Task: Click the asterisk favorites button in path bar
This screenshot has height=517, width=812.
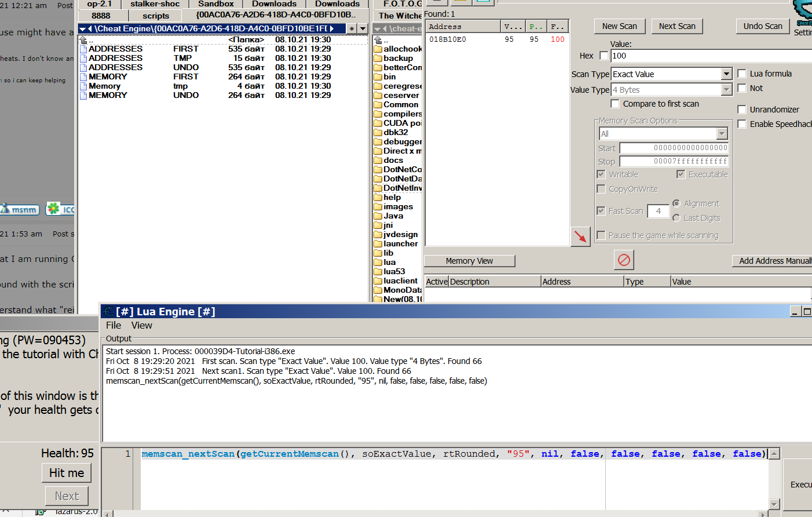Action: [352, 28]
